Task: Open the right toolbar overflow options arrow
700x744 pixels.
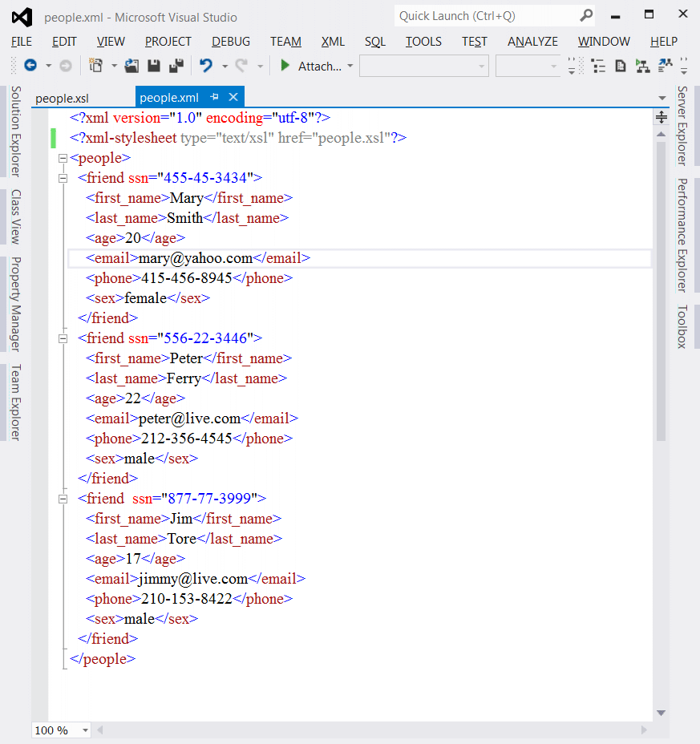Action: tap(684, 66)
